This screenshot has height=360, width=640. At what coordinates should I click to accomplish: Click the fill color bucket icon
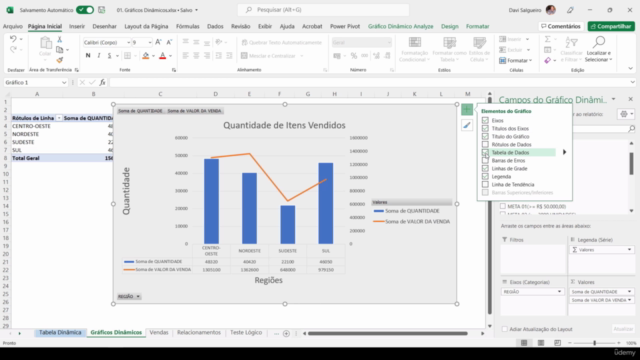coord(146,56)
